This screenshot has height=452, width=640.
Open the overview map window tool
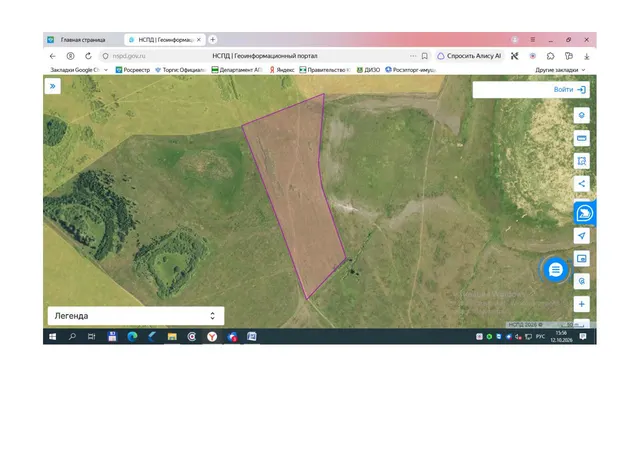tap(582, 258)
